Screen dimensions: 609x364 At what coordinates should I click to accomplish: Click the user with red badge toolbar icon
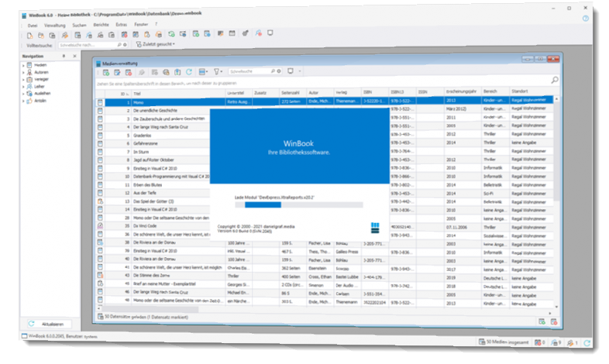click(x=258, y=33)
